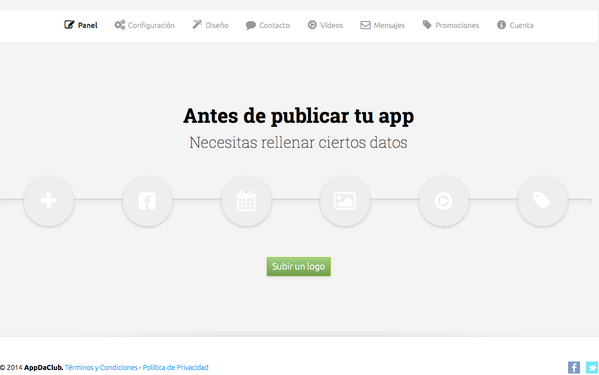Navigate to the Vídeos tab
The height and width of the screenshot is (375, 599).
(x=325, y=25)
